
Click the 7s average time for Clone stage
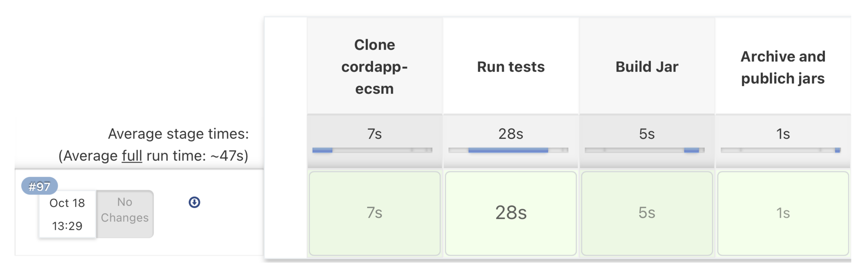pos(374,134)
